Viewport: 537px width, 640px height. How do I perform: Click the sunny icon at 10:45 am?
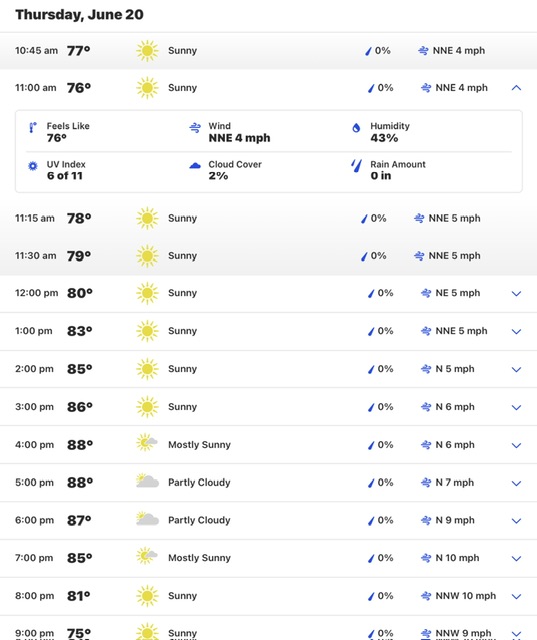click(147, 51)
